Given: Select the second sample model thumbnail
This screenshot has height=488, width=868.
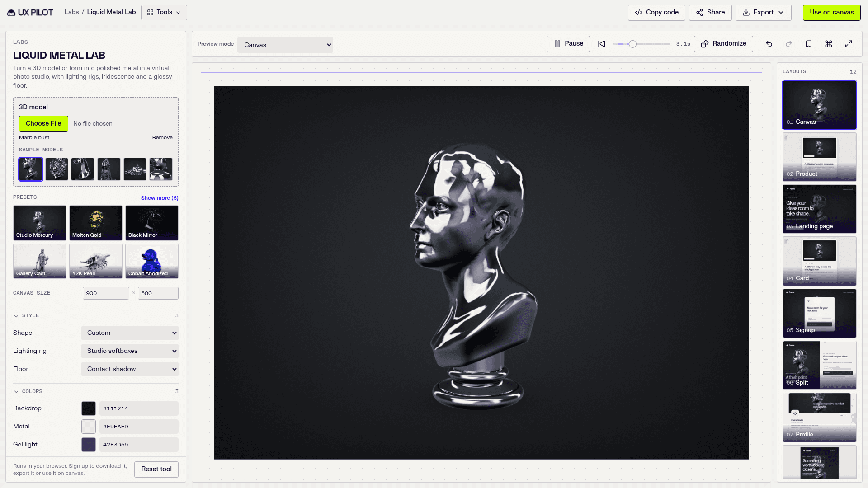Looking at the screenshot, I should pyautogui.click(x=57, y=169).
